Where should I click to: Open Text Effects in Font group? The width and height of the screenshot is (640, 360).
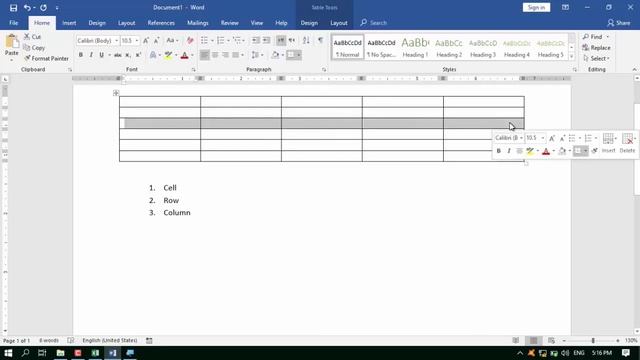tap(153, 55)
